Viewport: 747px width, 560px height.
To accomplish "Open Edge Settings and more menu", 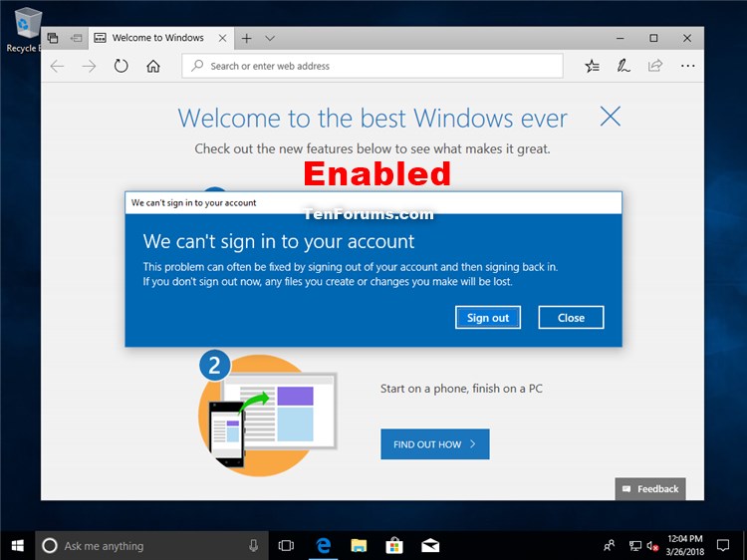I will 687,66.
